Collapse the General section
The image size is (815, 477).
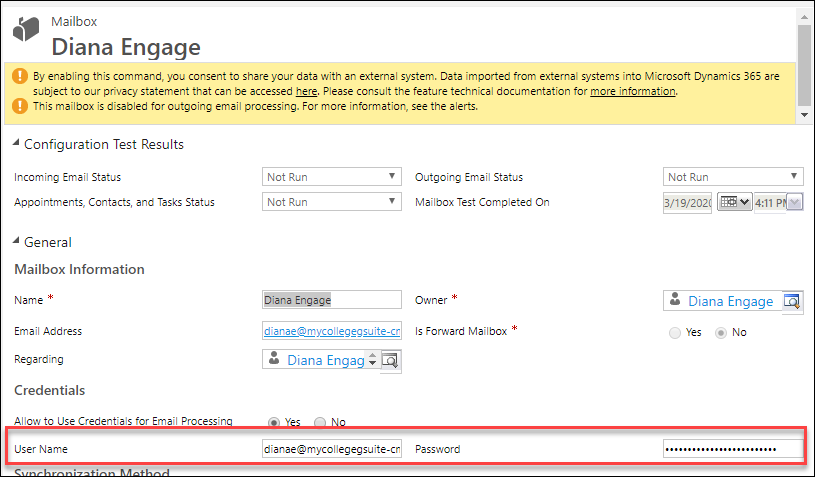click(17, 242)
